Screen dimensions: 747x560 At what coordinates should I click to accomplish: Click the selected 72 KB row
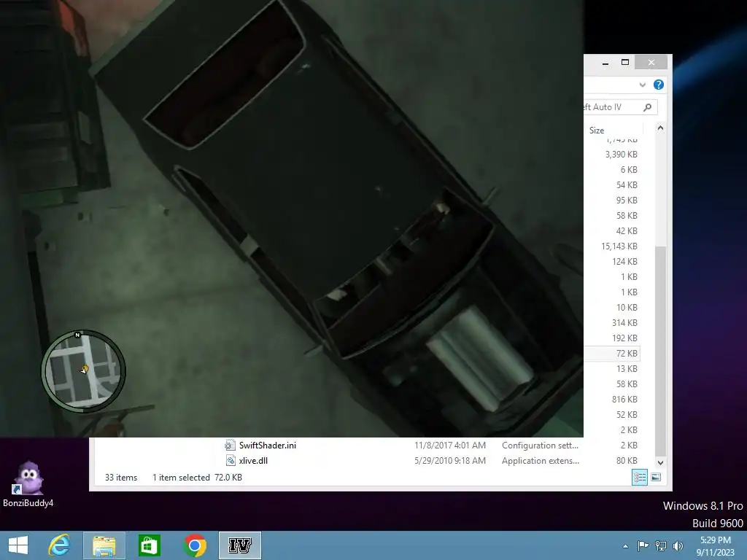point(612,354)
